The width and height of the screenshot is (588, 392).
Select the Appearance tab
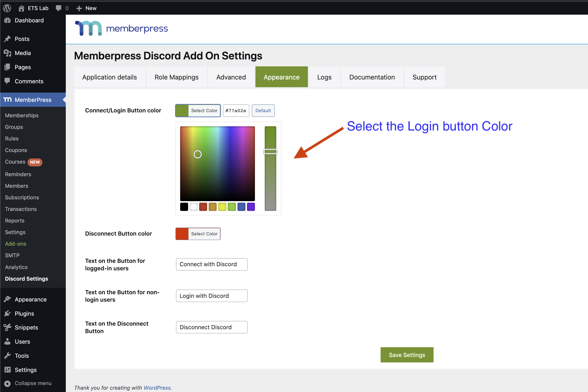coord(282,77)
